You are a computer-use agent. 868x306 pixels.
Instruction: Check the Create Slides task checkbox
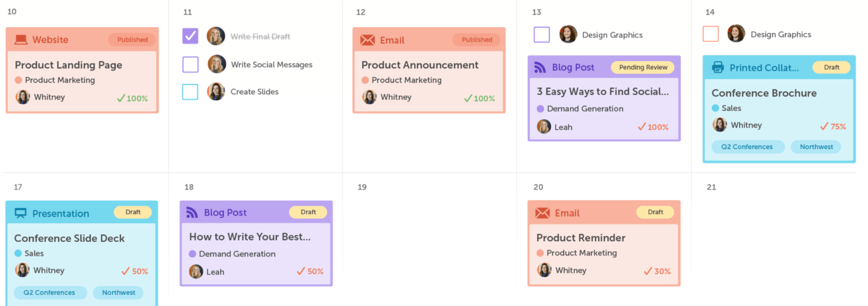190,92
